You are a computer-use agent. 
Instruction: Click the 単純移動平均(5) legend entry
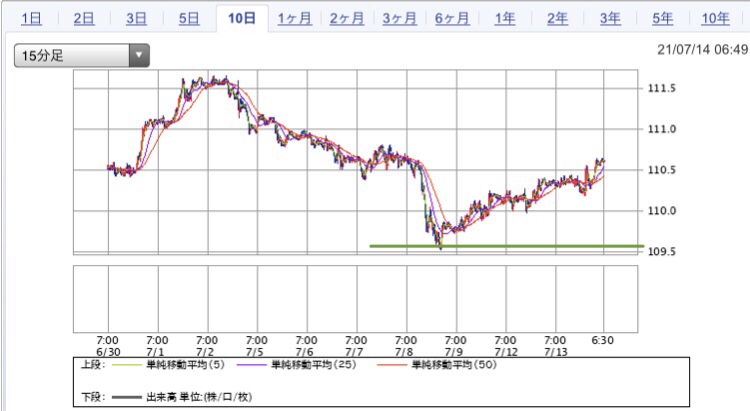pyautogui.click(x=185, y=365)
